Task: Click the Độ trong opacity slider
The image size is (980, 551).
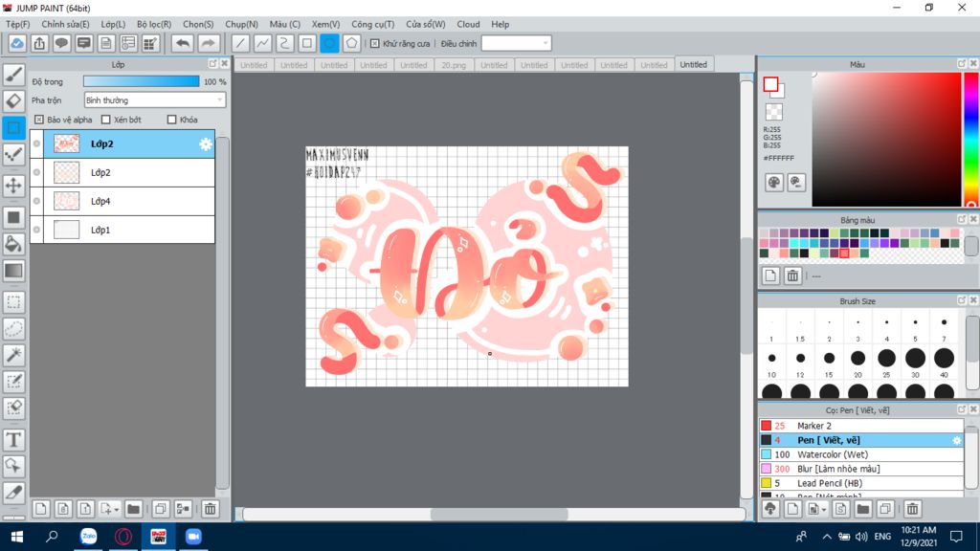Action: [x=142, y=81]
